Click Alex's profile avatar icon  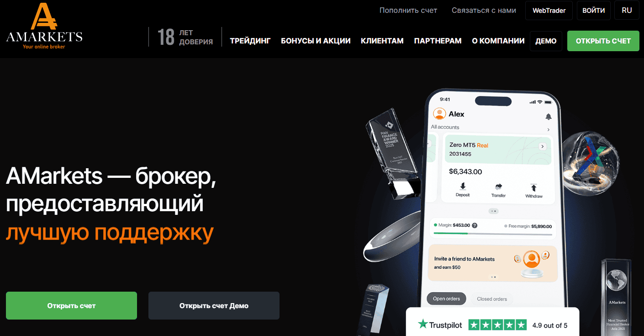tap(439, 114)
